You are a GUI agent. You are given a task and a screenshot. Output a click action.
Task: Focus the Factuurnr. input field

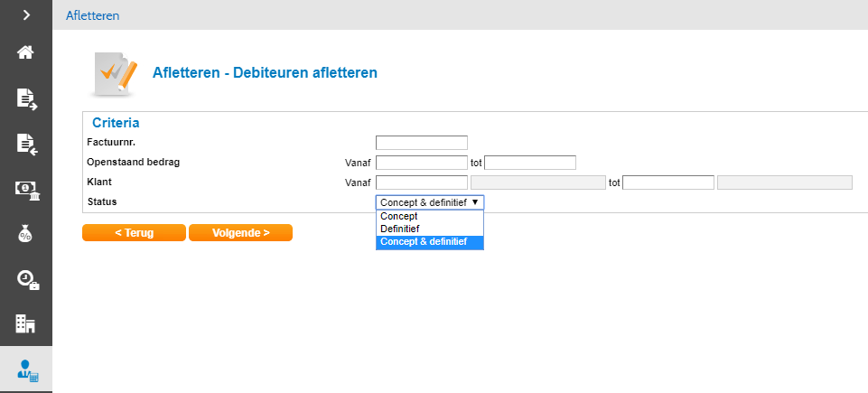[x=421, y=143]
